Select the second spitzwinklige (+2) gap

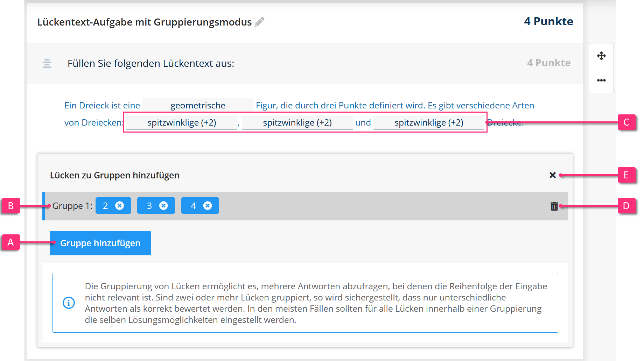click(x=297, y=122)
